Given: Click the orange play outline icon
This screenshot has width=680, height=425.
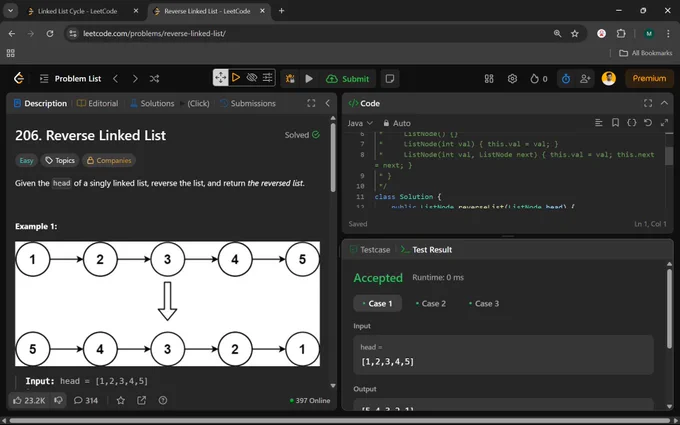Looking at the screenshot, I should point(235,78).
